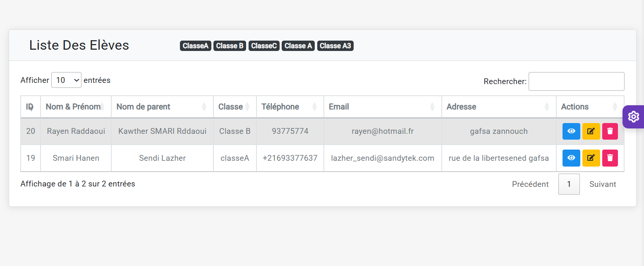Delete the Smari Hanen row
This screenshot has width=644, height=266.
(610, 158)
